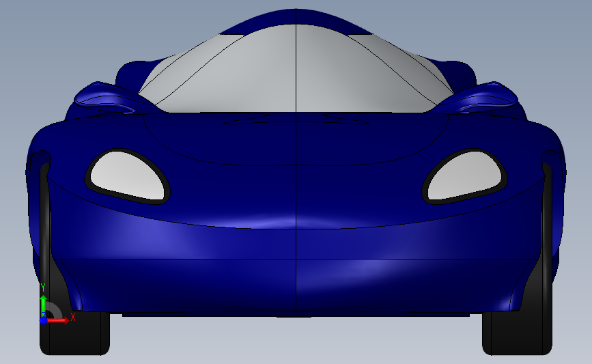Click the green Y axis arrow of the triad

tap(43, 306)
